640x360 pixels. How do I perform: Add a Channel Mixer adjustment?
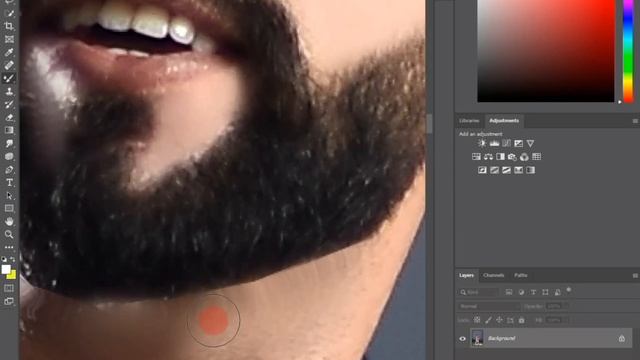(524, 157)
